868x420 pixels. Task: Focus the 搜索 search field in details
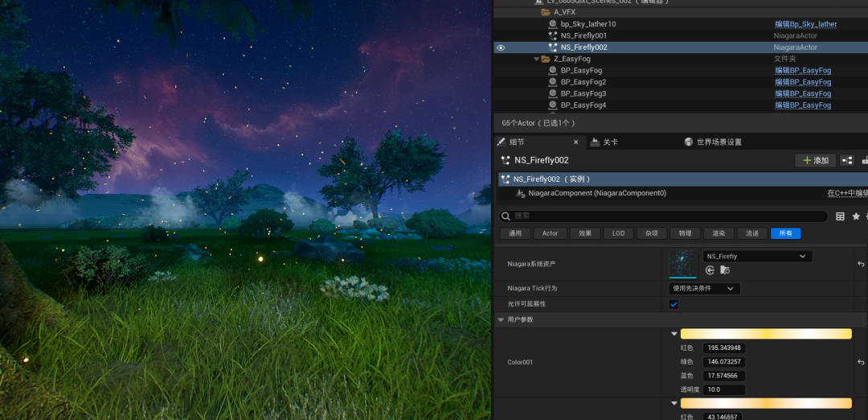click(663, 216)
